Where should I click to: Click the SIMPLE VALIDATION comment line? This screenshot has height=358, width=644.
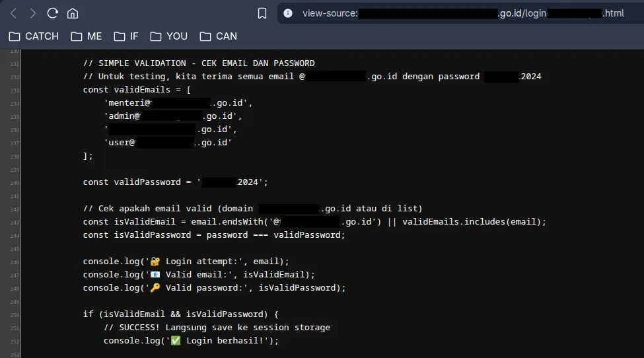click(x=199, y=63)
